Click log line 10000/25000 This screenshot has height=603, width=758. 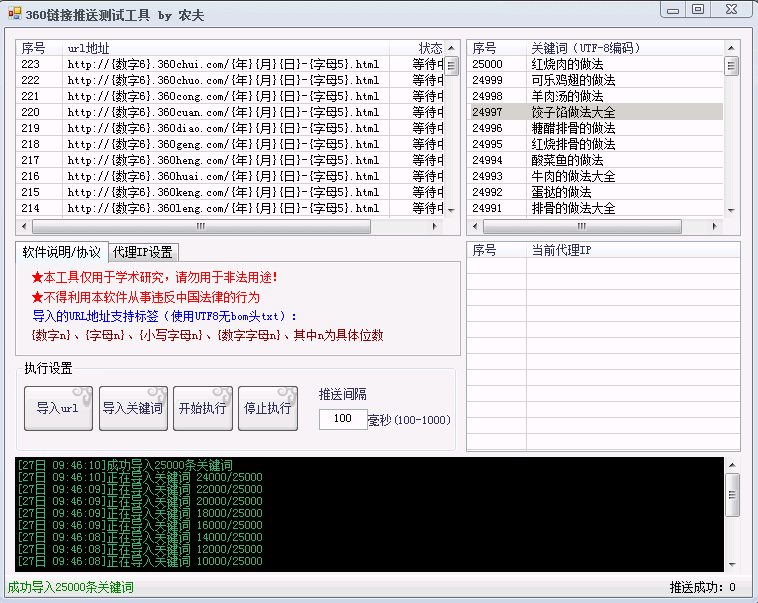coord(140,561)
